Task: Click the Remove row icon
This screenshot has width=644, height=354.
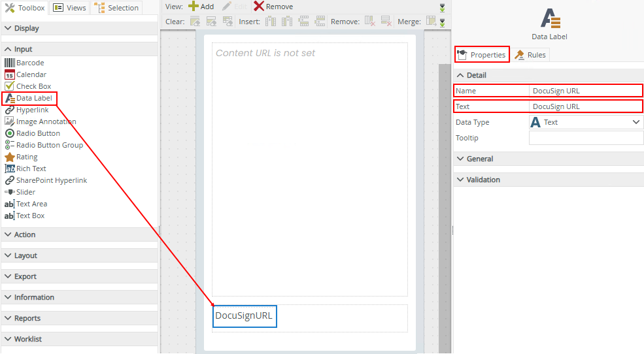Action: pyautogui.click(x=386, y=22)
